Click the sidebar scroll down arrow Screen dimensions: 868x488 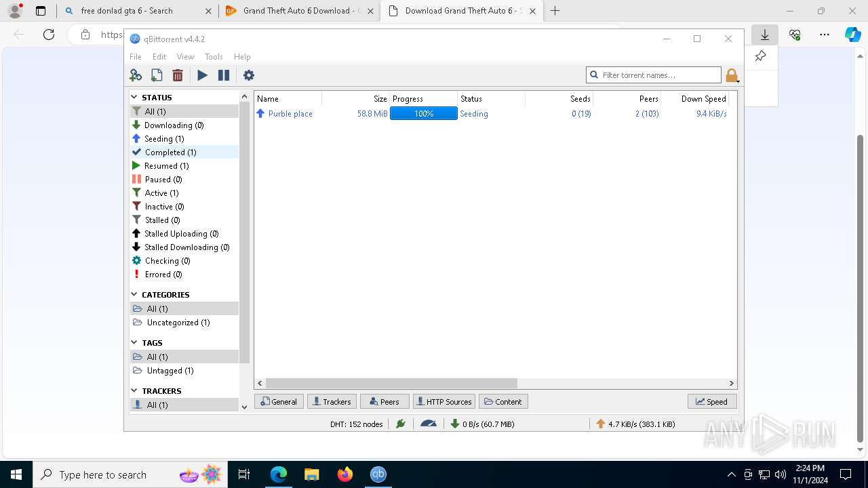(x=244, y=407)
